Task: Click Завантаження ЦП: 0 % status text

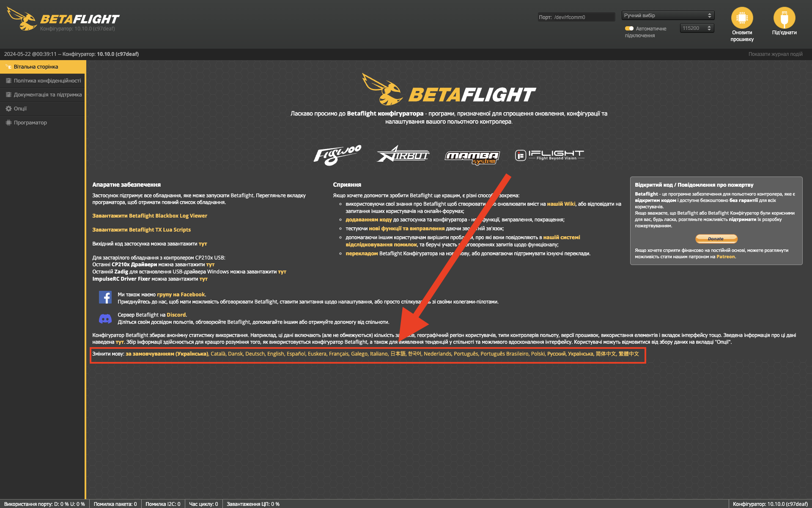Action: coord(253,504)
